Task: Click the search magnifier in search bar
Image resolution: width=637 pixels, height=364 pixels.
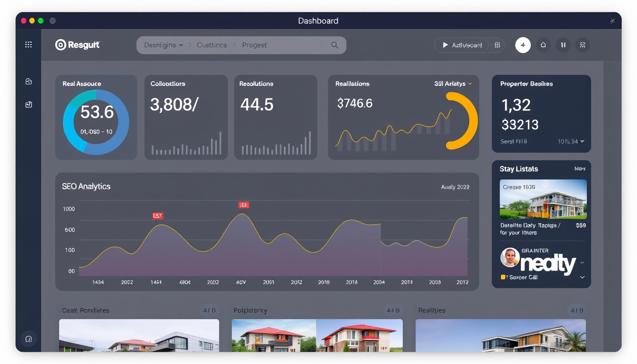Action: 334,45
